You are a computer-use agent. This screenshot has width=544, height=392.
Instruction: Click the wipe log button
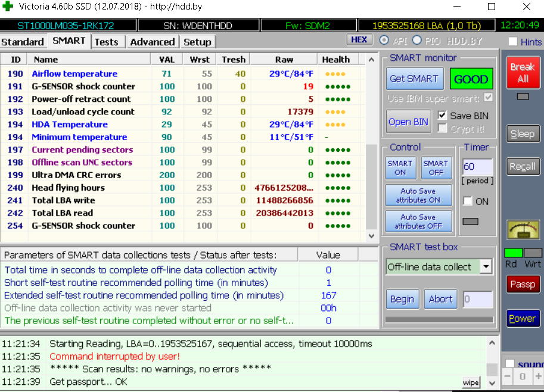pos(471,382)
